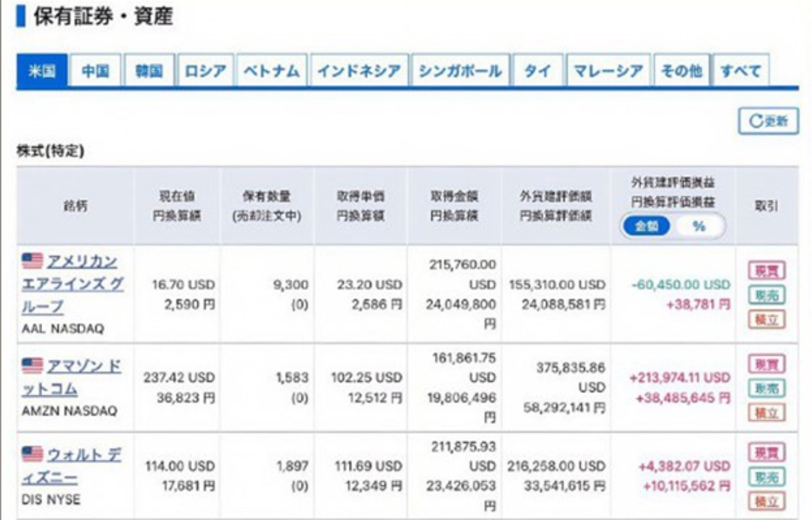812x520 pixels.
Task: Toggle gain/loss display to %
Action: click(x=699, y=226)
